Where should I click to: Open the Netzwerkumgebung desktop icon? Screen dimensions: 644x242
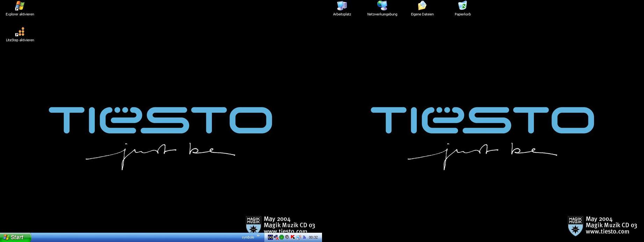pyautogui.click(x=382, y=9)
